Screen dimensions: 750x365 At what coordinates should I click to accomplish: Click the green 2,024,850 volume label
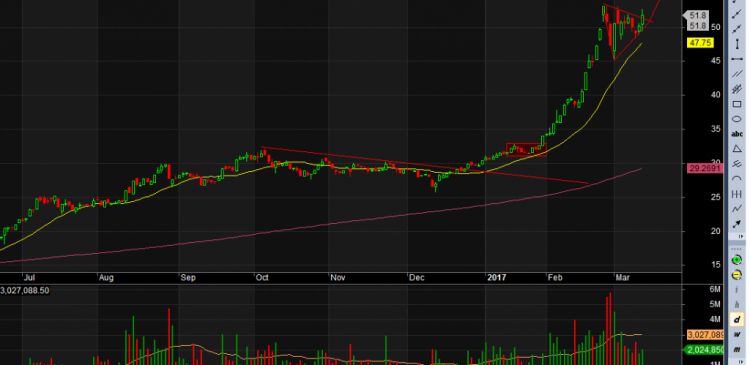tap(705, 350)
